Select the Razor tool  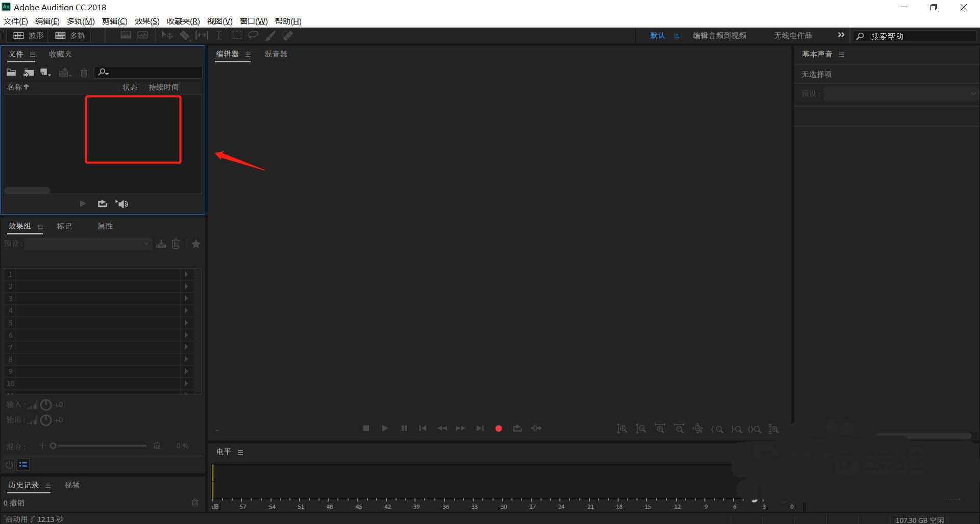[x=185, y=35]
